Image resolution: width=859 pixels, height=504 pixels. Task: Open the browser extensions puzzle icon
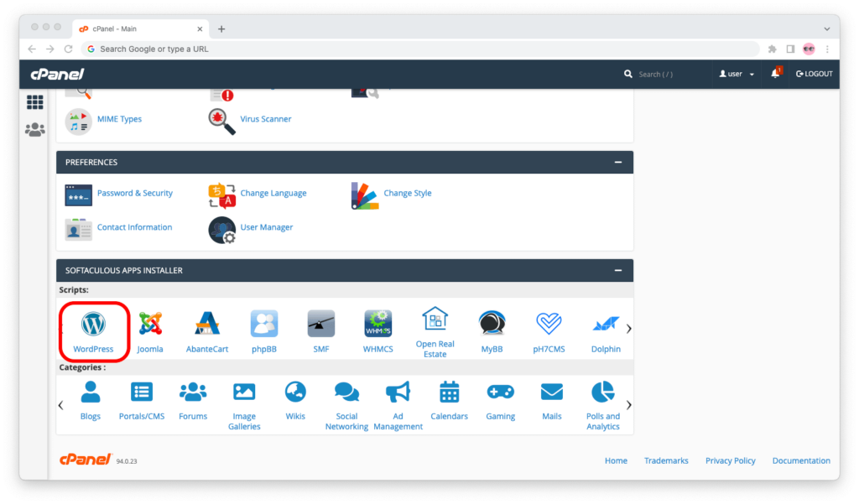[773, 49]
